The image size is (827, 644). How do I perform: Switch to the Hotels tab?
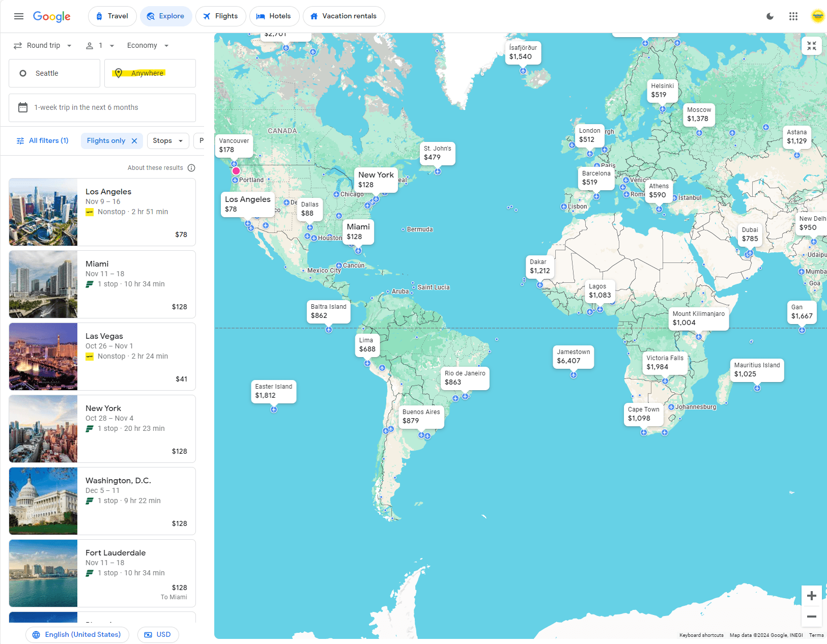tap(274, 16)
